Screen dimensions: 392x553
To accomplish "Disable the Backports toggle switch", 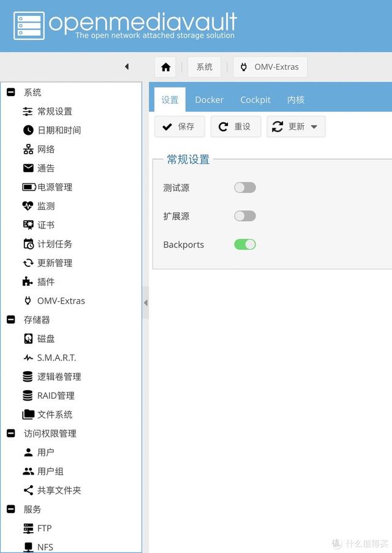I will [245, 244].
